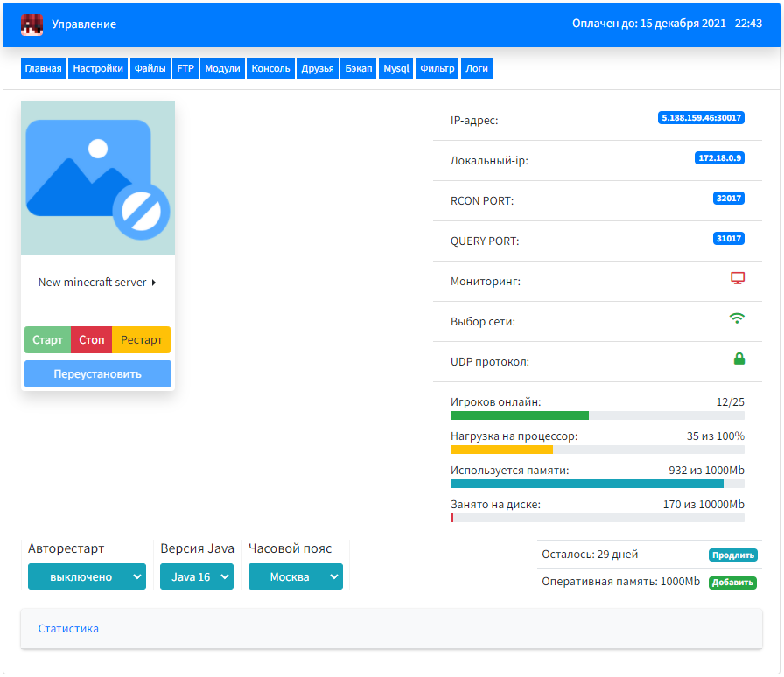
Task: Open the Главная tab
Action: pyautogui.click(x=44, y=68)
